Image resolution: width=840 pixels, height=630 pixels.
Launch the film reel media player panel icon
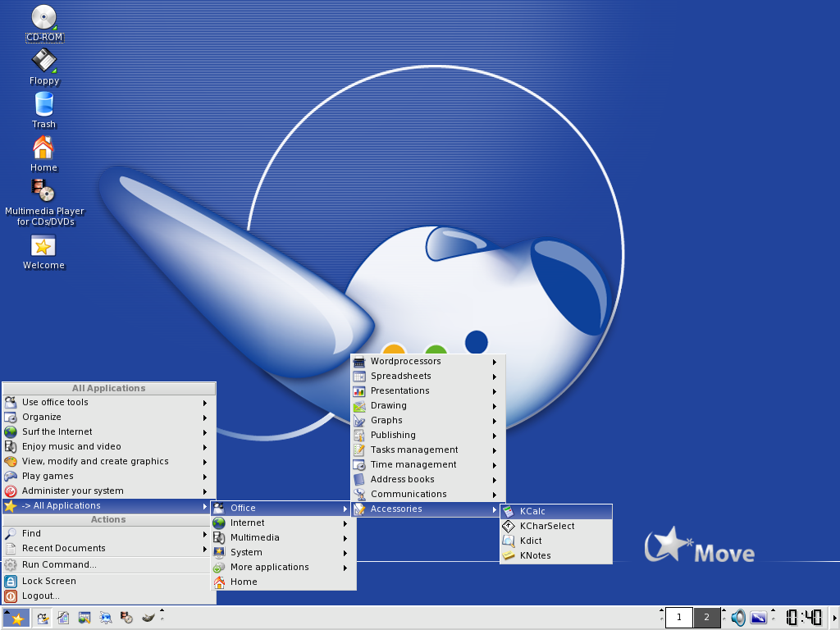pos(126,619)
